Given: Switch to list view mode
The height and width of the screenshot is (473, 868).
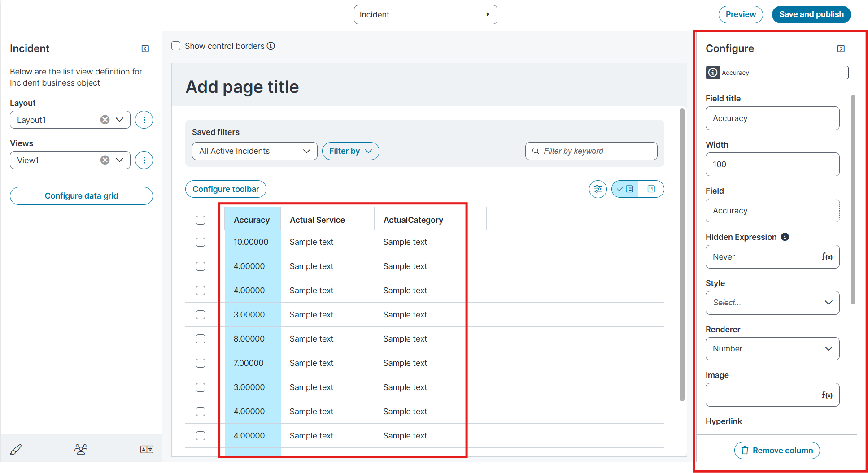Looking at the screenshot, I should tap(625, 189).
